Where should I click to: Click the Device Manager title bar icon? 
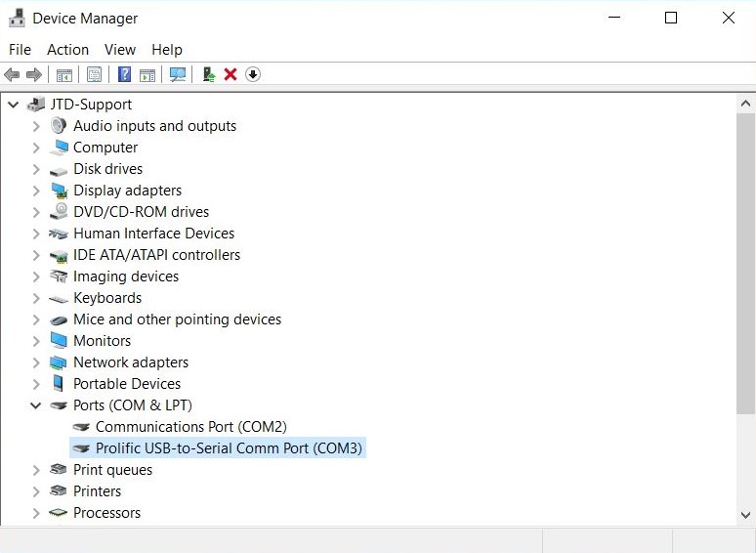click(x=17, y=18)
